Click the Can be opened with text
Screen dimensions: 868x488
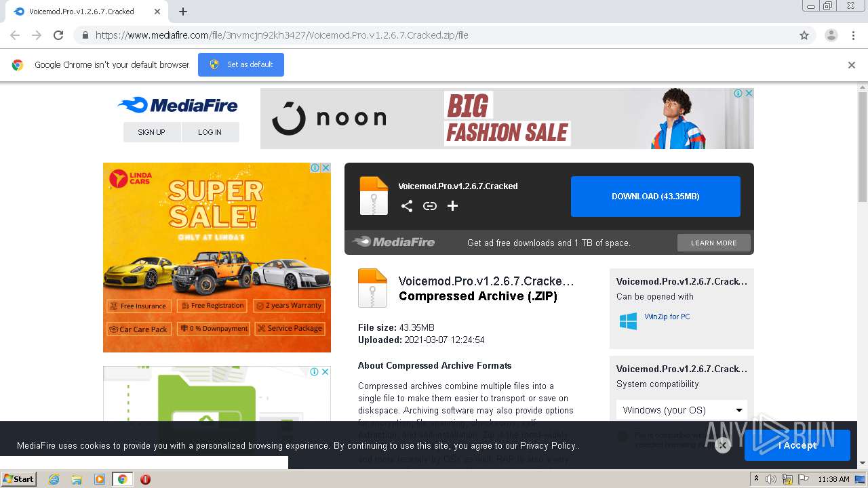(655, 296)
